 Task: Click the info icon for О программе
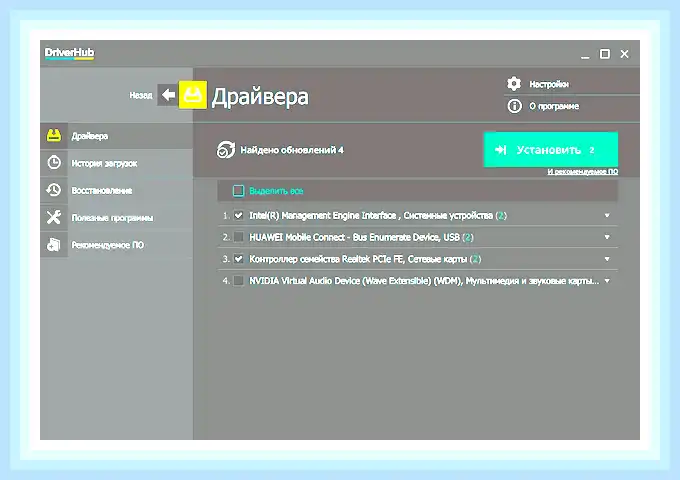[x=514, y=106]
